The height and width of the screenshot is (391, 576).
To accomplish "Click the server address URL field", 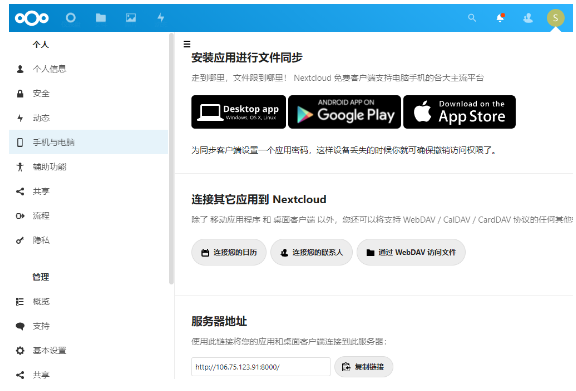I will point(261,366).
